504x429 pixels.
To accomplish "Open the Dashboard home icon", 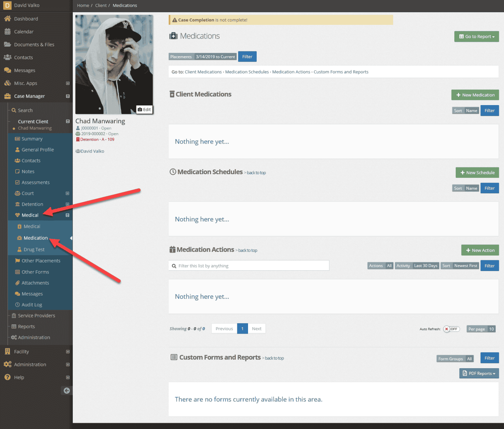I will click(x=7, y=19).
